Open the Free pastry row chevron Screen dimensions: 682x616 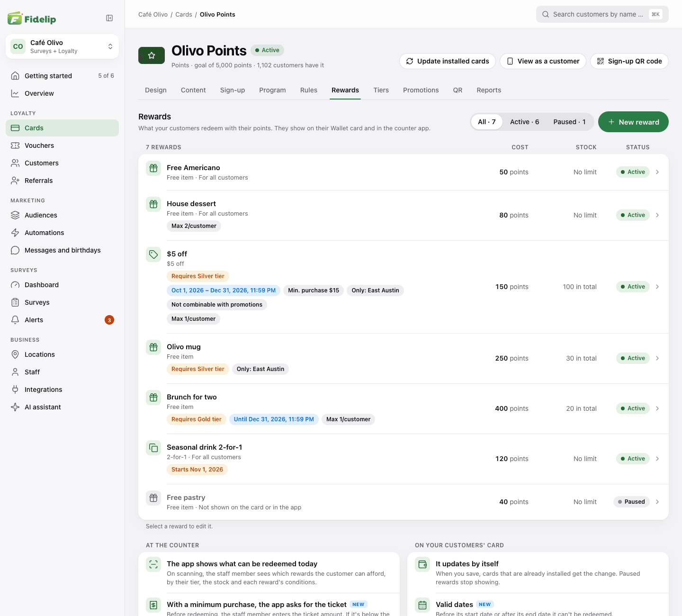tap(657, 502)
